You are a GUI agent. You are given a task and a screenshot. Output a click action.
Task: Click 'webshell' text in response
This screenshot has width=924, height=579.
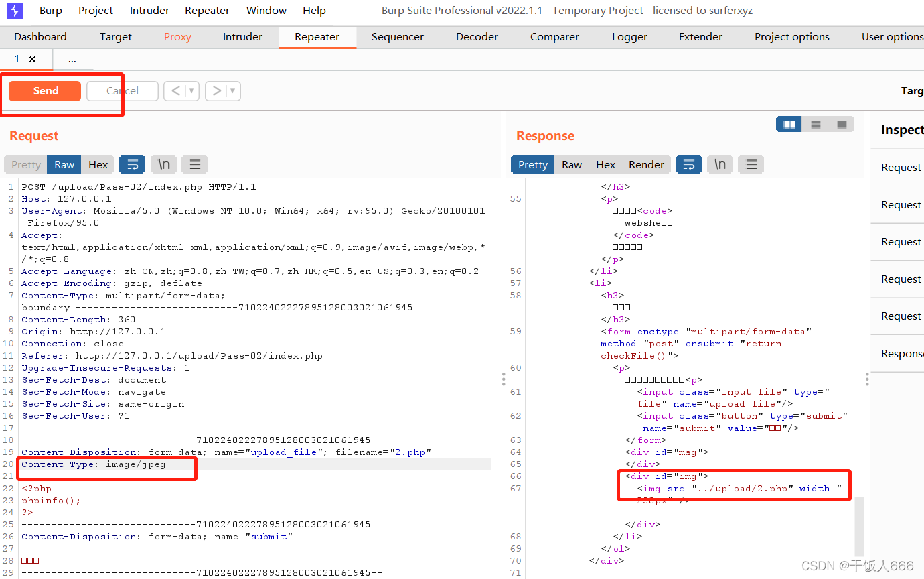click(x=648, y=222)
